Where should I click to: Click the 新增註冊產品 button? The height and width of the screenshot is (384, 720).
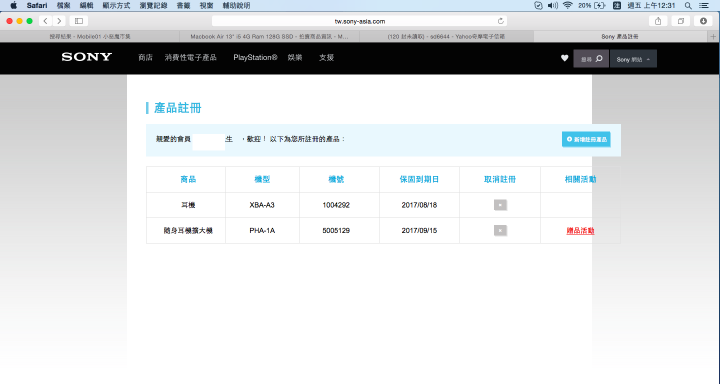pos(586,139)
